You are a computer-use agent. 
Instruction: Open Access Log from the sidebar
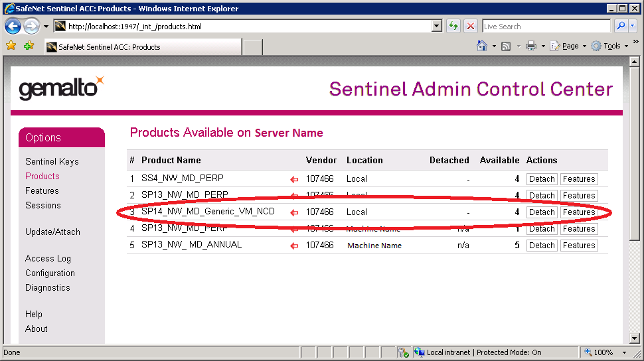pos(48,258)
